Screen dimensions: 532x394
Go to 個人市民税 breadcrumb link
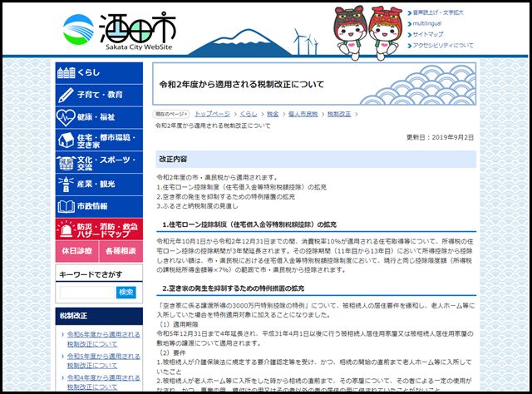click(x=303, y=114)
